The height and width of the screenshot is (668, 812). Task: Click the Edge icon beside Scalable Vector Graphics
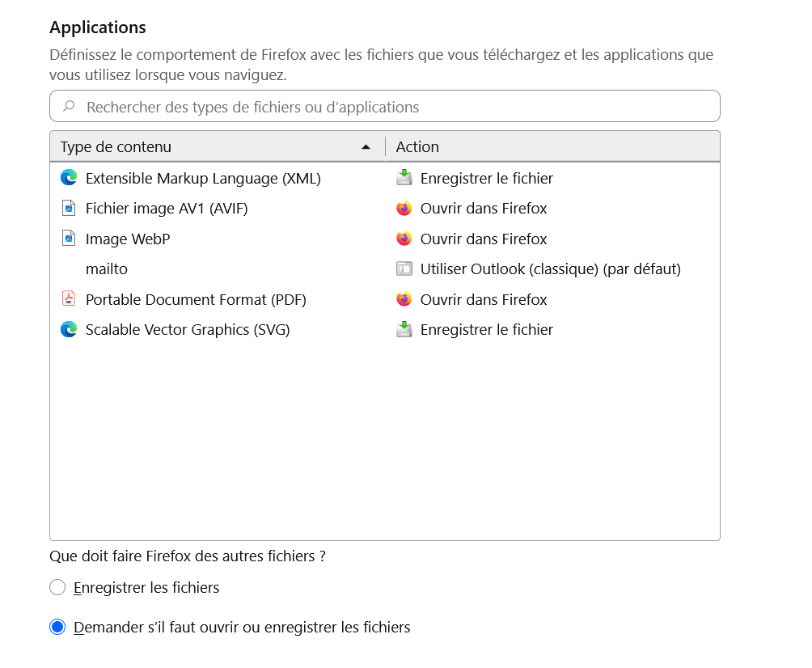point(69,329)
